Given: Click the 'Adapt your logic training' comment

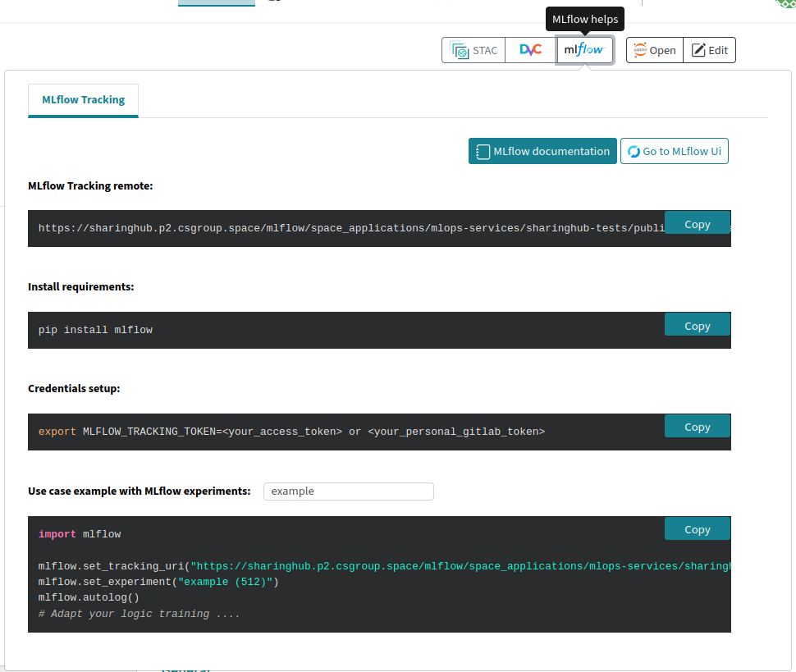Looking at the screenshot, I should click(x=140, y=614).
